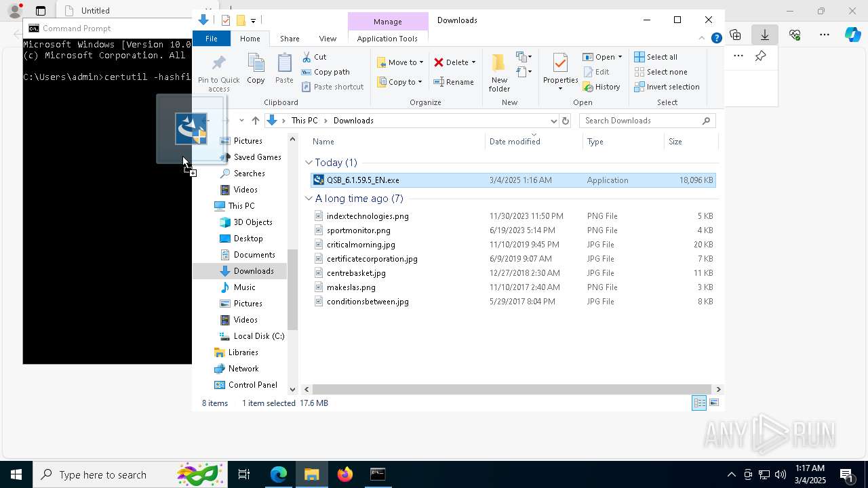Screen dimensions: 868x488
Task: Open the Move to dropdown
Action: [x=401, y=62]
